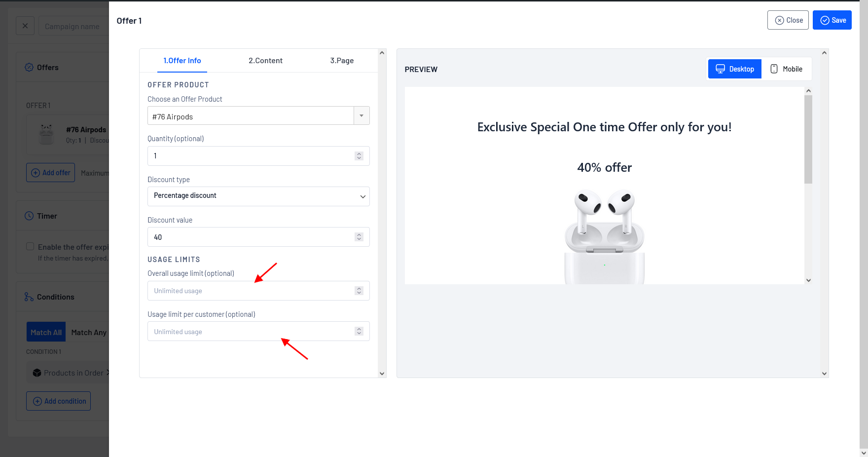868x457 pixels.
Task: Click the Airpods product thumbnail in Offer 1
Action: (x=47, y=134)
